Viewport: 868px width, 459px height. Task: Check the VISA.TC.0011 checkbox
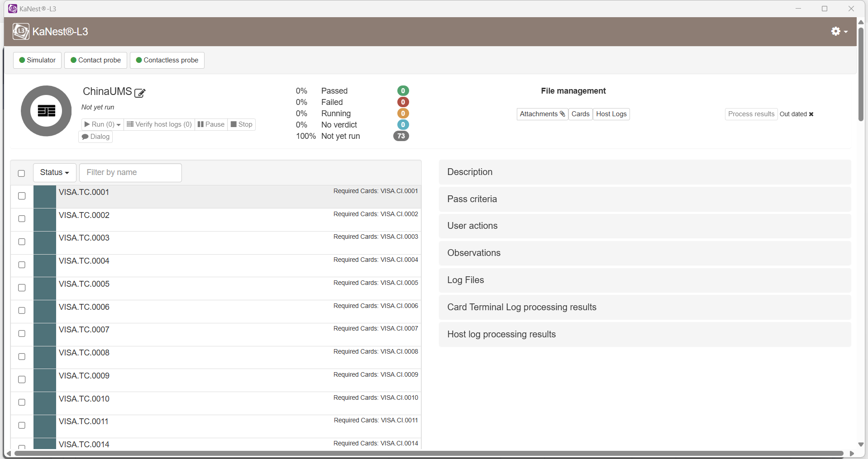tap(22, 425)
